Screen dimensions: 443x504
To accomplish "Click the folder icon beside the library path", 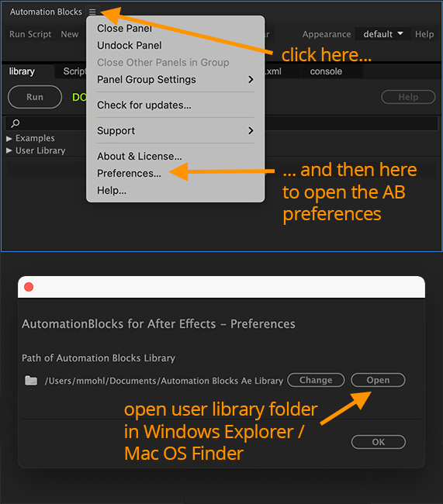I will (31, 381).
